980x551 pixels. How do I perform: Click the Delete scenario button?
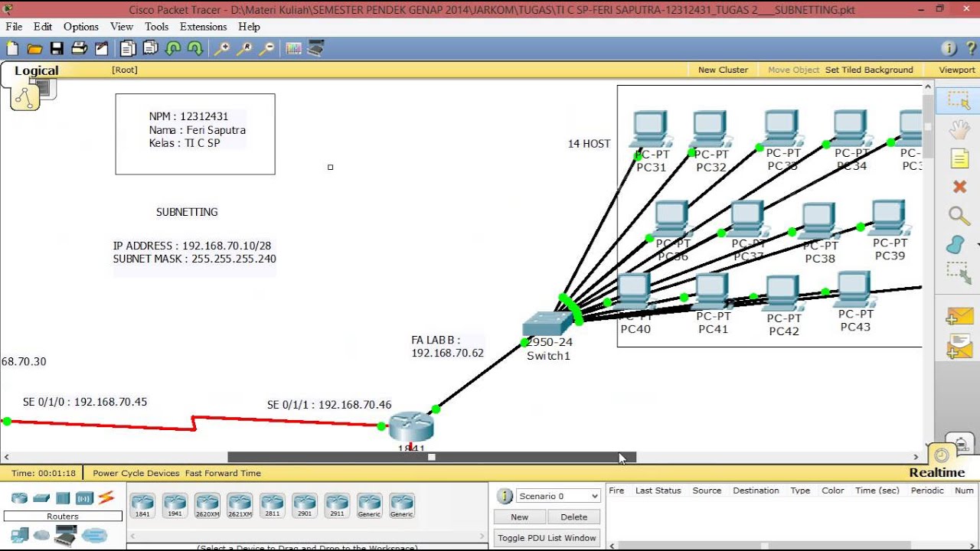pyautogui.click(x=573, y=517)
